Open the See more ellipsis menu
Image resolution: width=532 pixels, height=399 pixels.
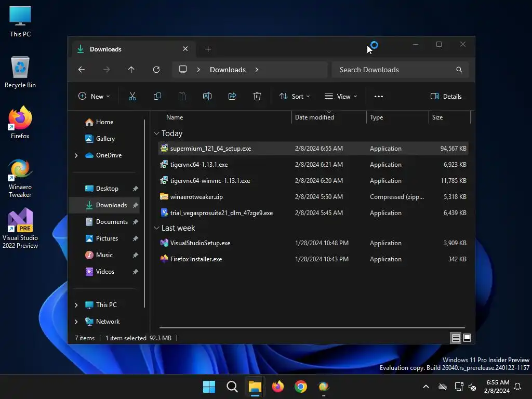(379, 96)
